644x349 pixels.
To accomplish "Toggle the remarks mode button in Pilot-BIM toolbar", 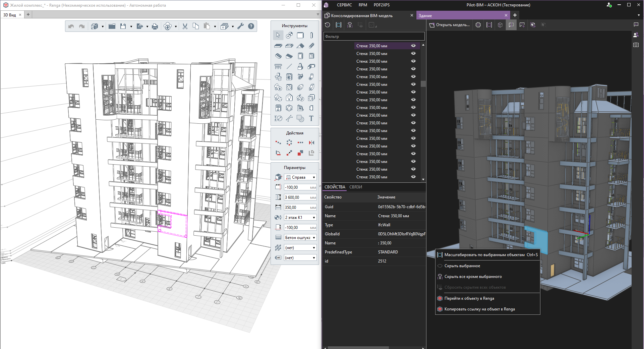I will [x=511, y=25].
